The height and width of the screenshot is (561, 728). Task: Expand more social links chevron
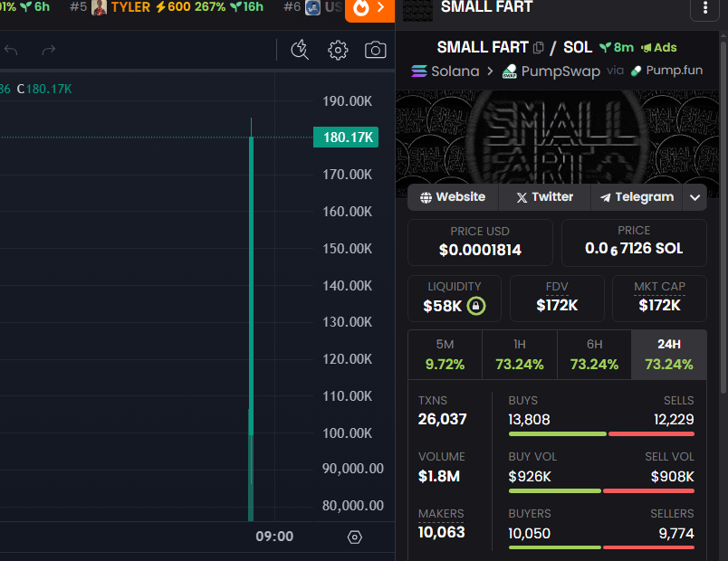tap(694, 197)
